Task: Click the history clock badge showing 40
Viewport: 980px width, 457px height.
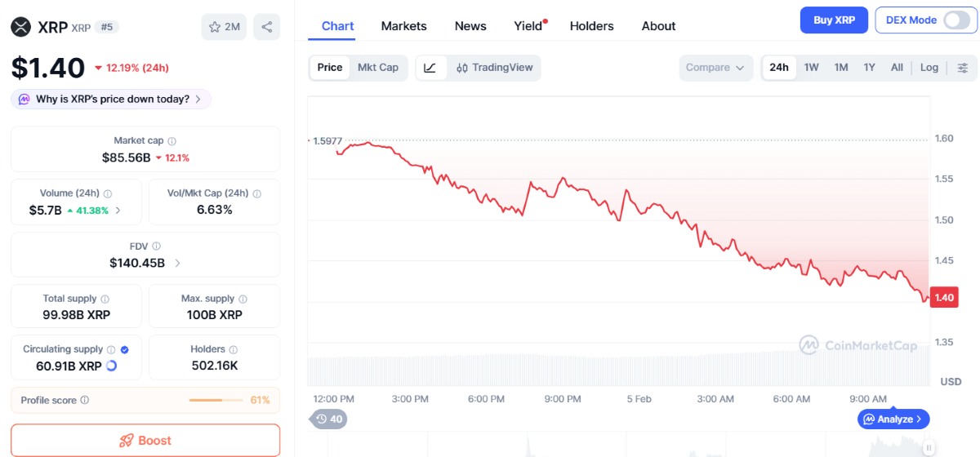Action: click(327, 419)
